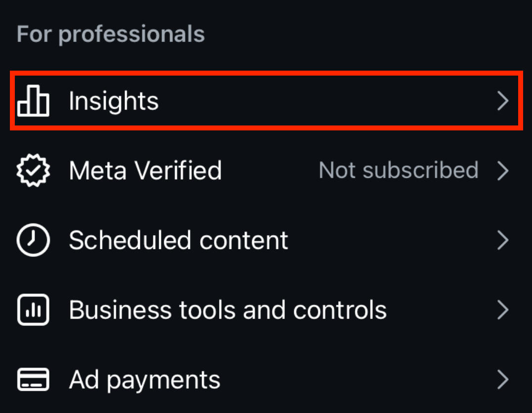Click the Scheduled content clock icon

[x=33, y=241]
